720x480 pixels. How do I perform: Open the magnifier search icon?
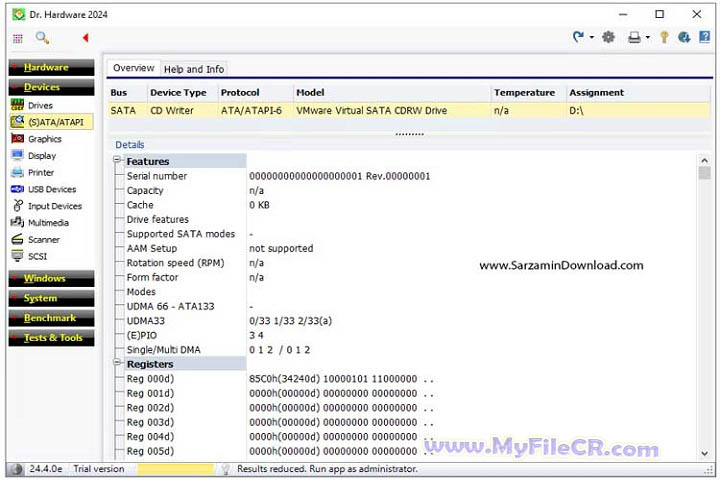tap(42, 38)
